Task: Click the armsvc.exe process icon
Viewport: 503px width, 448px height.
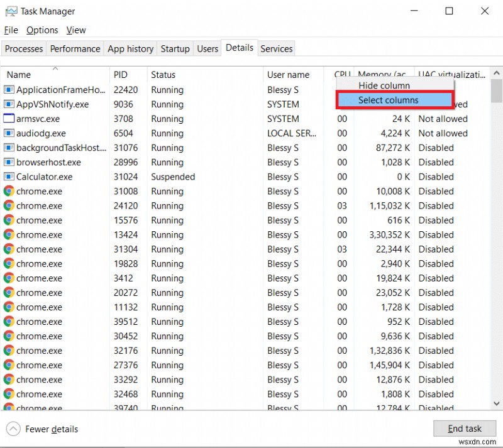Action: pyautogui.click(x=8, y=119)
